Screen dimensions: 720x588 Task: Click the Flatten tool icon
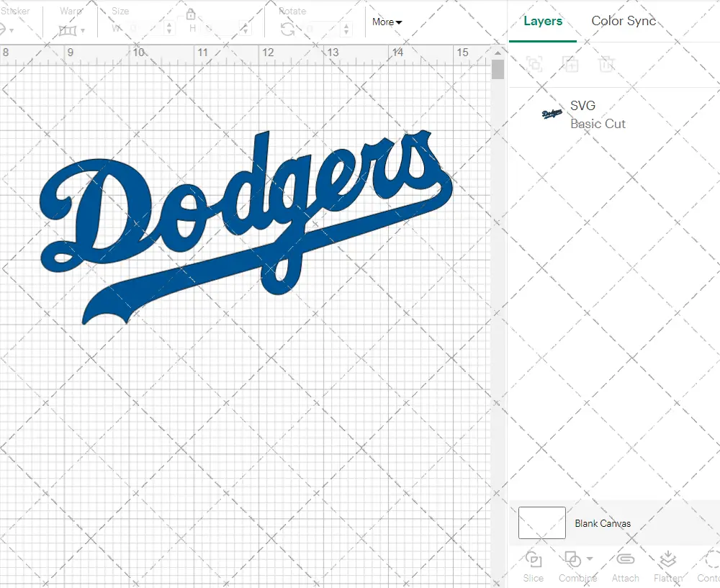667,559
